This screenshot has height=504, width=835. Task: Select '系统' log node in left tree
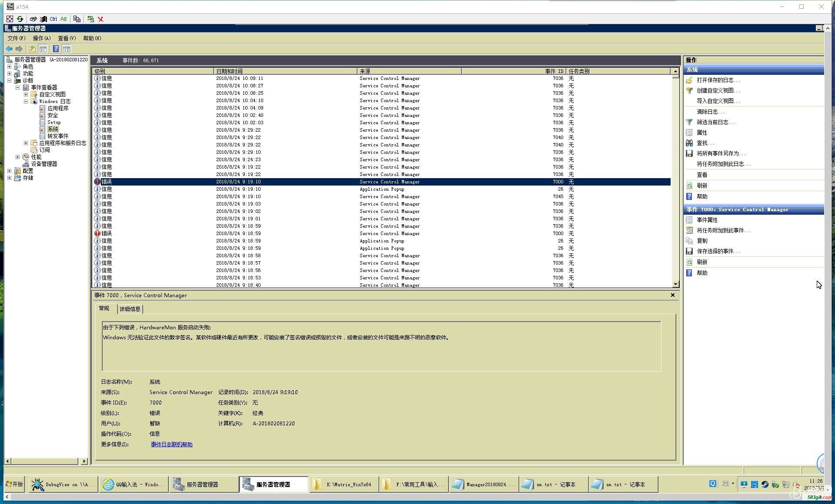coord(52,129)
